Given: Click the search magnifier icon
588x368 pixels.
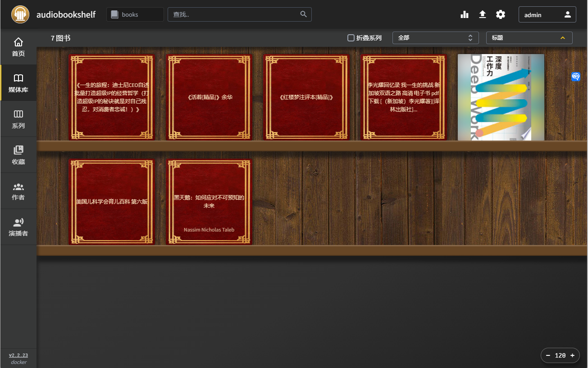Looking at the screenshot, I should click(304, 14).
